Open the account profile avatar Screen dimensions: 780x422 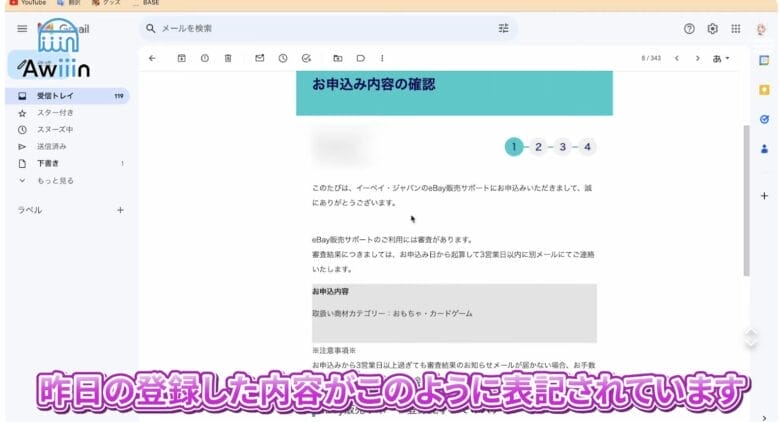click(x=761, y=29)
